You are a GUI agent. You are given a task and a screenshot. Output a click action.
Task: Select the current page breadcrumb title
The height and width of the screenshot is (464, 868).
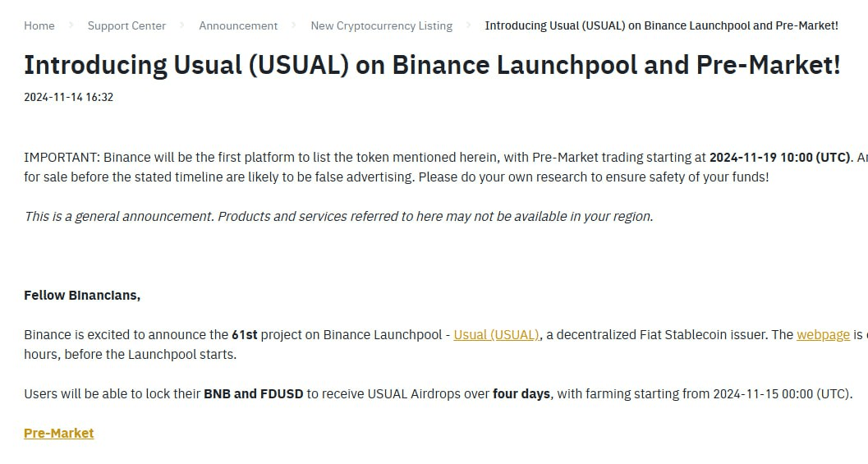[x=662, y=25]
